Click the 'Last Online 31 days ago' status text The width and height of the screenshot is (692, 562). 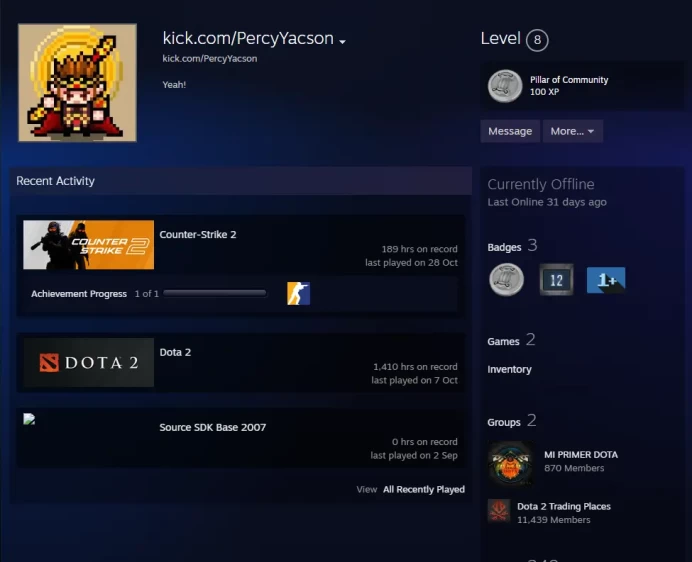coord(547,202)
